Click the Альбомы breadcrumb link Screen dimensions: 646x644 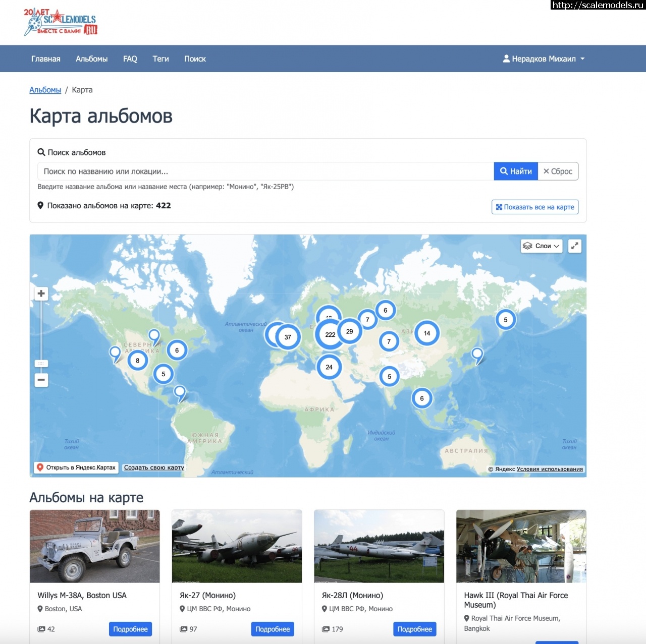click(x=45, y=89)
